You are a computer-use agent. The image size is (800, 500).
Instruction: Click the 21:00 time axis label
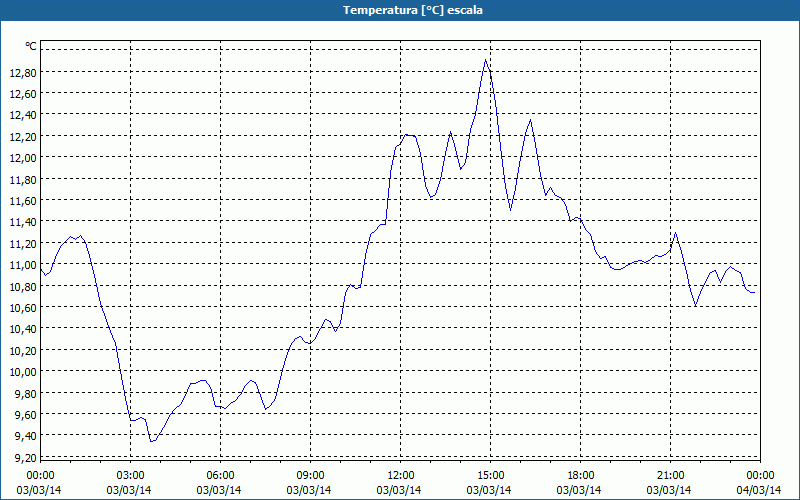click(x=670, y=476)
